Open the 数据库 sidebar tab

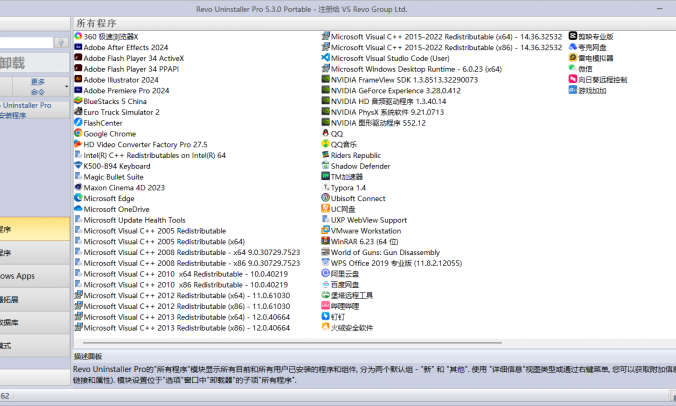34,322
